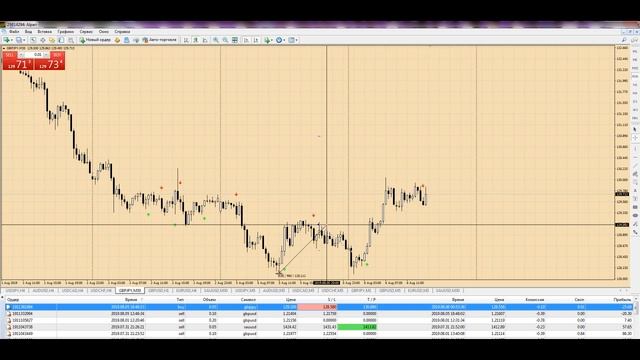Toggle the Navigator panel icon
The height and width of the screenshot is (360, 640).
pyautogui.click(x=52, y=40)
